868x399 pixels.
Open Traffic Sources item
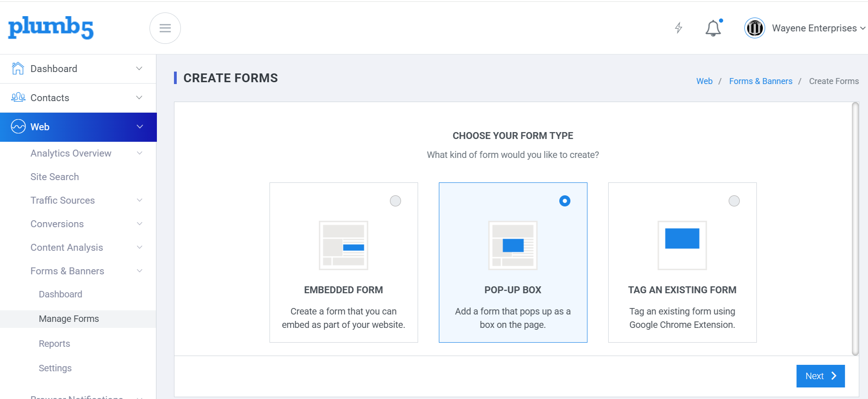(x=62, y=200)
